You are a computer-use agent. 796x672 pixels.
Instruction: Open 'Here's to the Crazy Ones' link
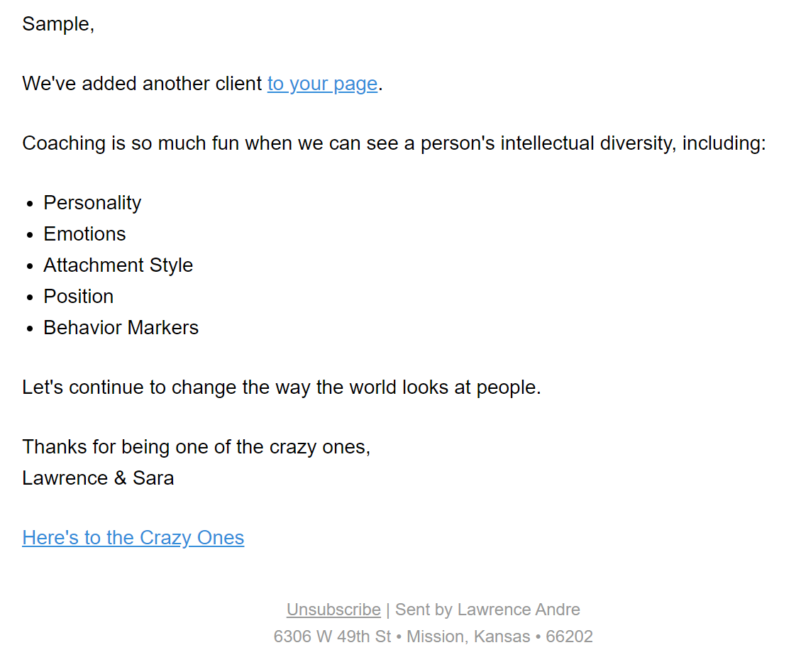click(133, 538)
